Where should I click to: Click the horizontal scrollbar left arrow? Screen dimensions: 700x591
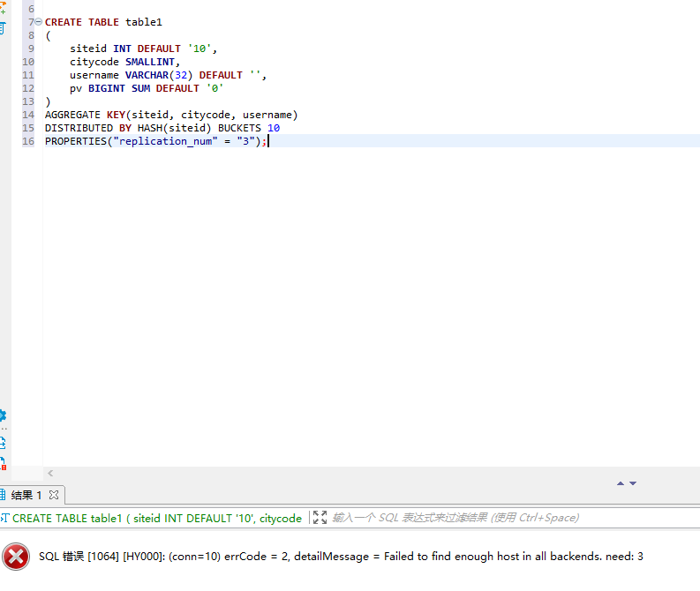point(50,474)
